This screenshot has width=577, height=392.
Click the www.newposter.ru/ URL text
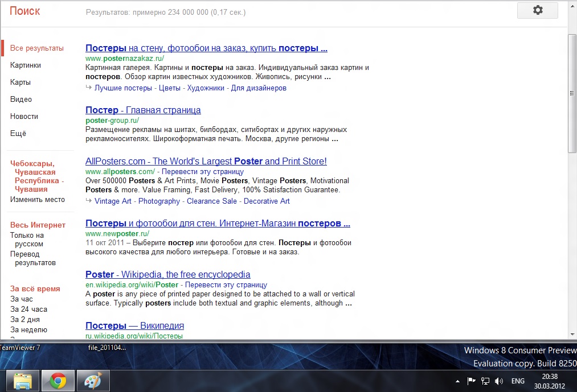tap(117, 233)
